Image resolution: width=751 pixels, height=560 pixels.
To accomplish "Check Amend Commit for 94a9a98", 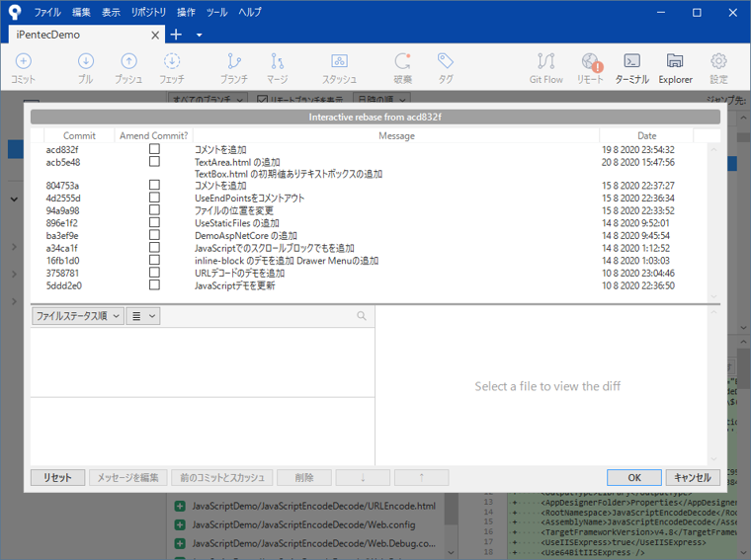I will coord(154,209).
